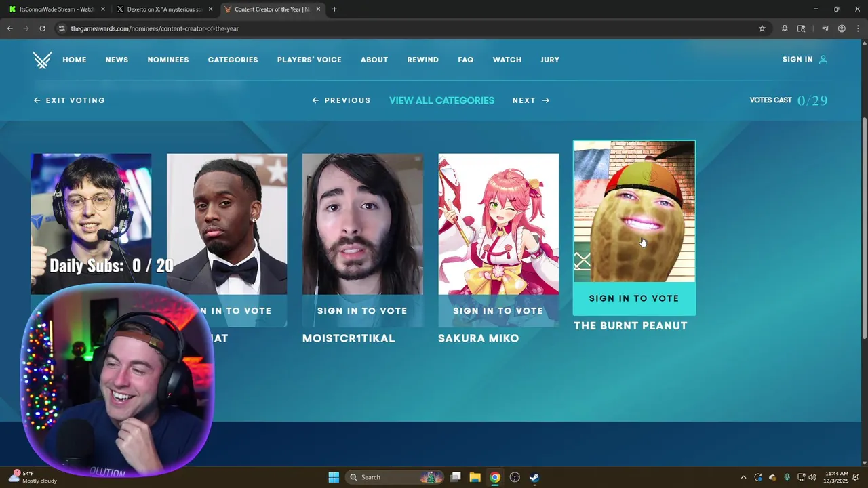This screenshot has height=488, width=868.
Task: Open the volume tray icon
Action: coord(812,477)
